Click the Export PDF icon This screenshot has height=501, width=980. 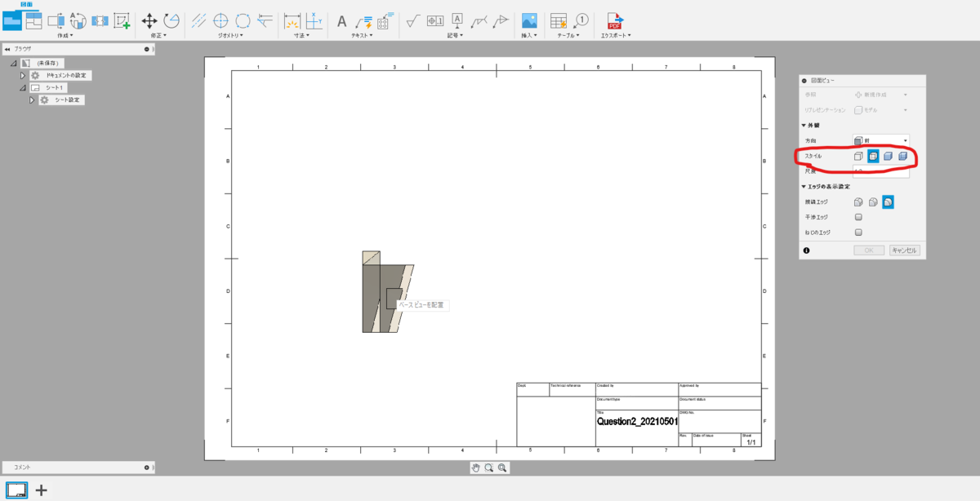pyautogui.click(x=615, y=21)
